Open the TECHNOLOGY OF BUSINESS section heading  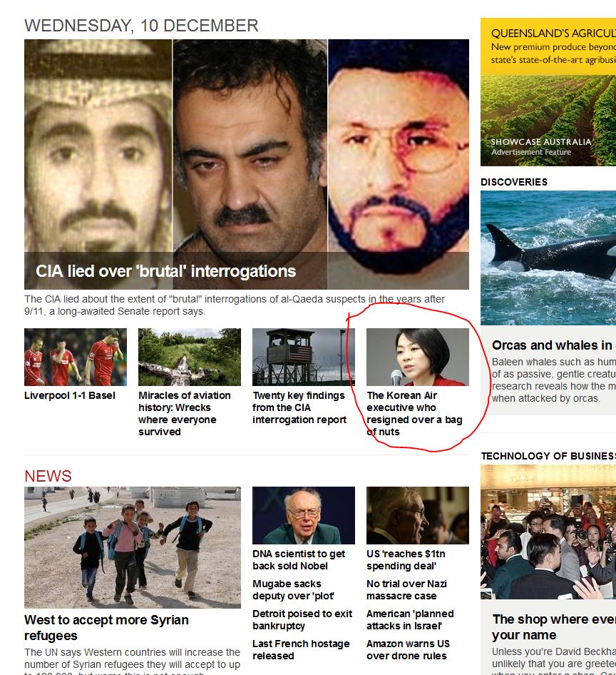(x=548, y=456)
